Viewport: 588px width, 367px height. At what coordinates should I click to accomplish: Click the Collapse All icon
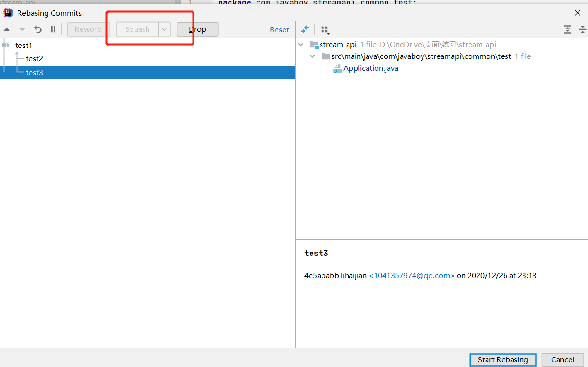583,29
